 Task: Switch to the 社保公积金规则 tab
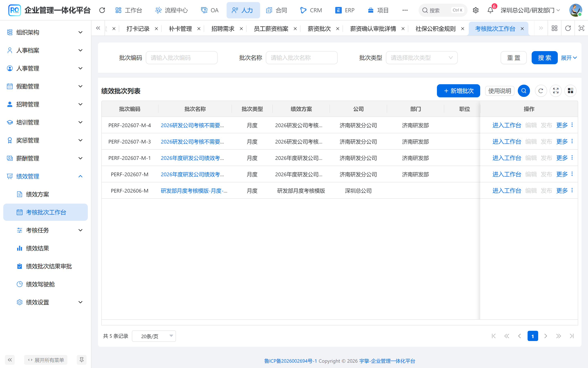click(x=435, y=29)
